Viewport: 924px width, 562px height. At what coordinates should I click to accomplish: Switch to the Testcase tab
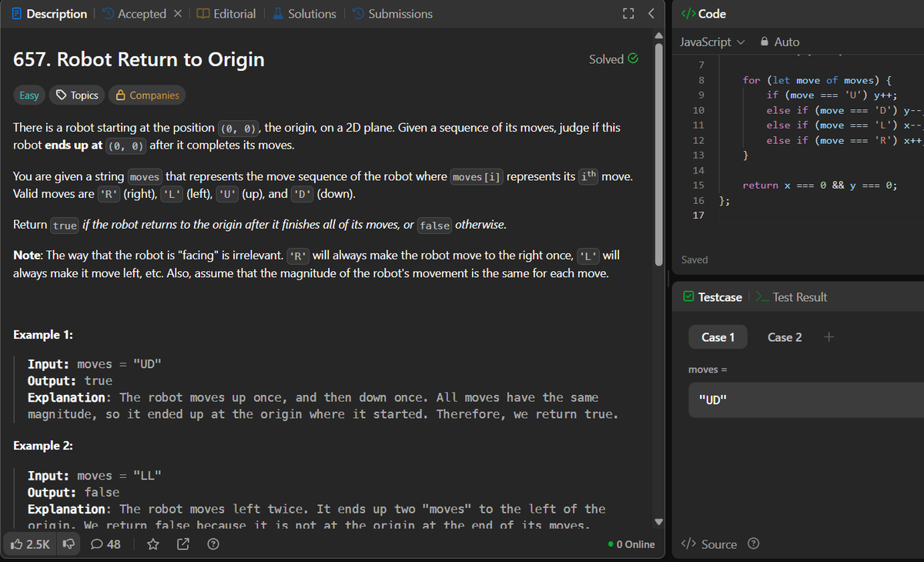(712, 297)
